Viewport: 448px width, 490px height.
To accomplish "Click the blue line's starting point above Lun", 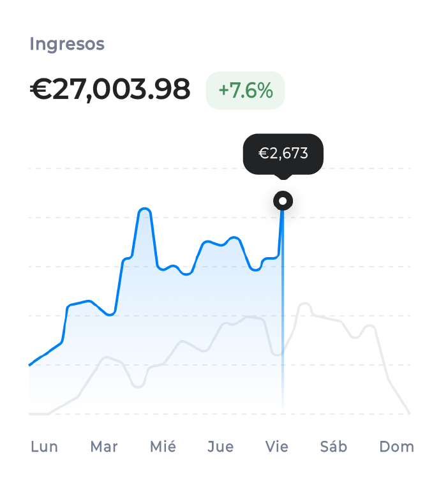I will tap(30, 365).
